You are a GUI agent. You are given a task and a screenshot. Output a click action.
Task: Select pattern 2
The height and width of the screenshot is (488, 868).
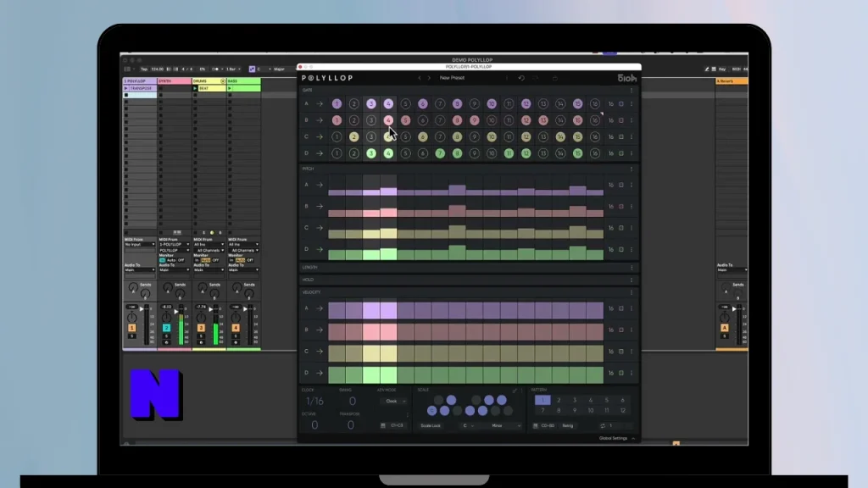[559, 400]
